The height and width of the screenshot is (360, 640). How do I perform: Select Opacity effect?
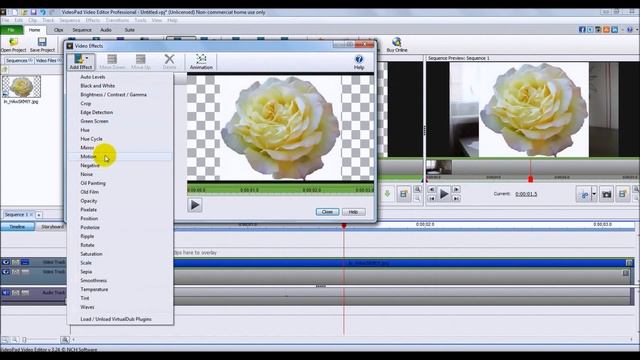coord(89,201)
